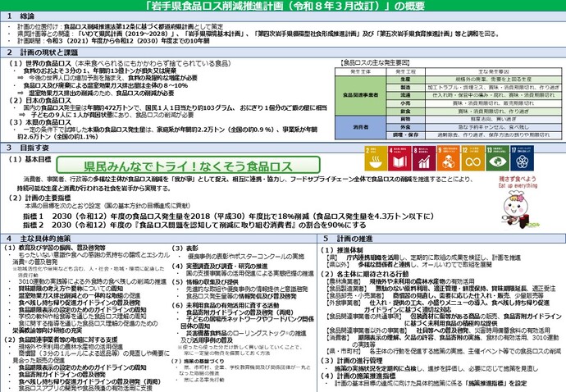Click subheading (3) 本県の食品ロス
Image resolution: width=566 pixels, height=392 pixels.
[x=40, y=122]
